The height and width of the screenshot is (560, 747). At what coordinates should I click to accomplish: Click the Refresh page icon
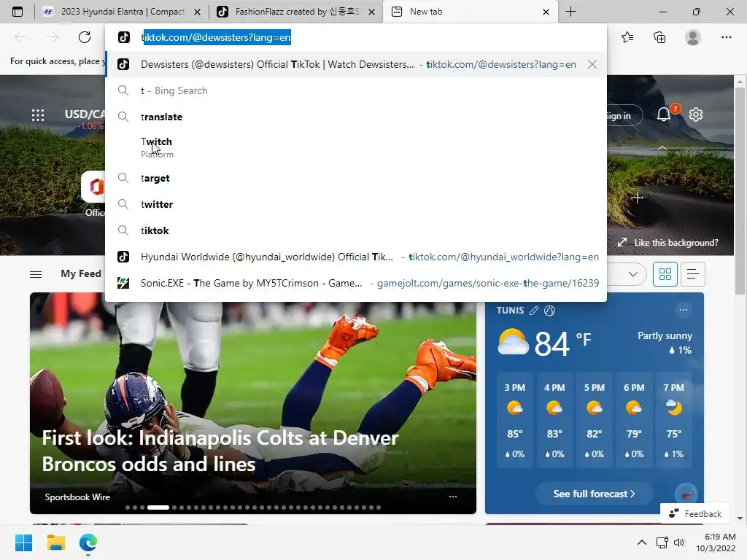pyautogui.click(x=85, y=37)
